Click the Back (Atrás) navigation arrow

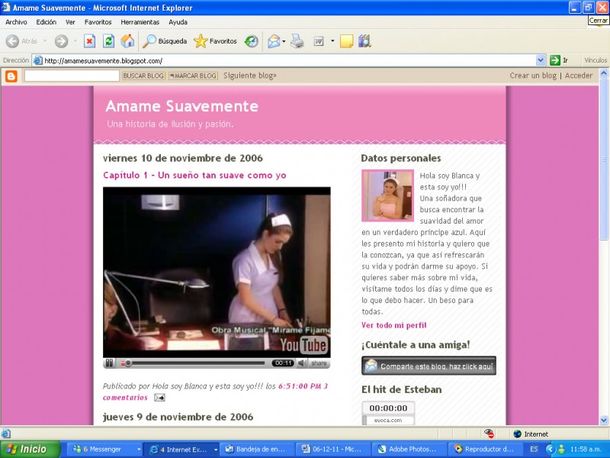tap(12, 41)
